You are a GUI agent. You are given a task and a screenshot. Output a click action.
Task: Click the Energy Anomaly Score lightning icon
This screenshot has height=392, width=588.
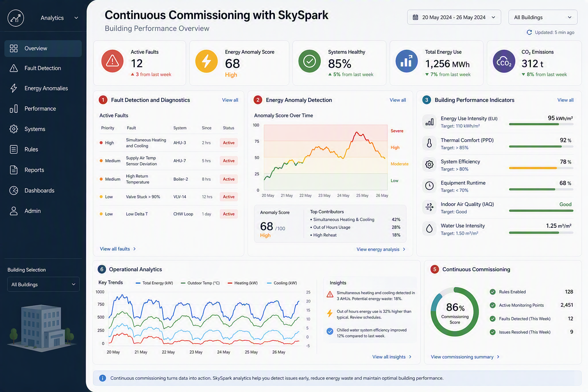coord(206,61)
